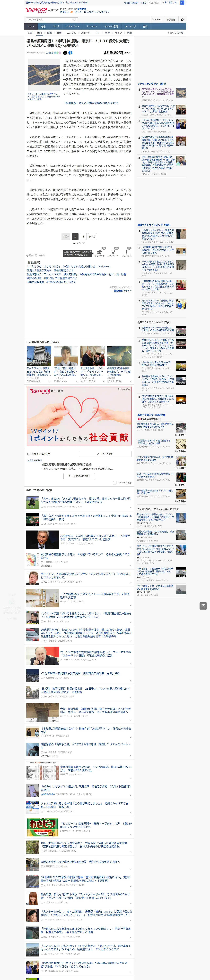Select the みんなの意見 tab
The height and width of the screenshot is (980, 210).
[x=111, y=27]
